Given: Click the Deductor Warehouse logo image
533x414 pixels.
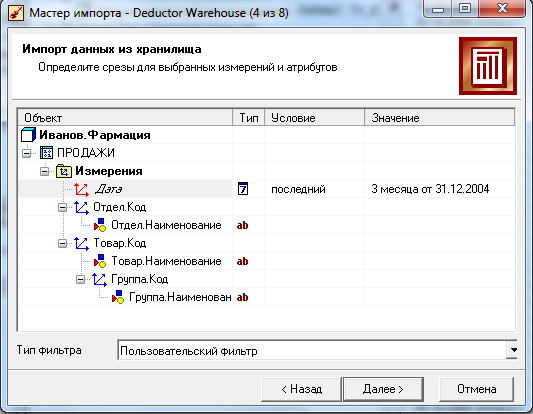Looking at the screenshot, I should (x=488, y=66).
